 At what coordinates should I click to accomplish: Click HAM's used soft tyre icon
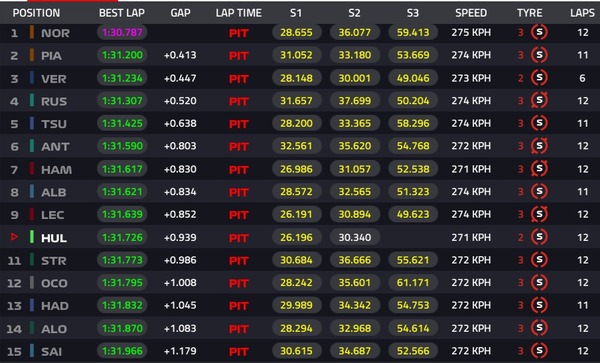pyautogui.click(x=539, y=169)
